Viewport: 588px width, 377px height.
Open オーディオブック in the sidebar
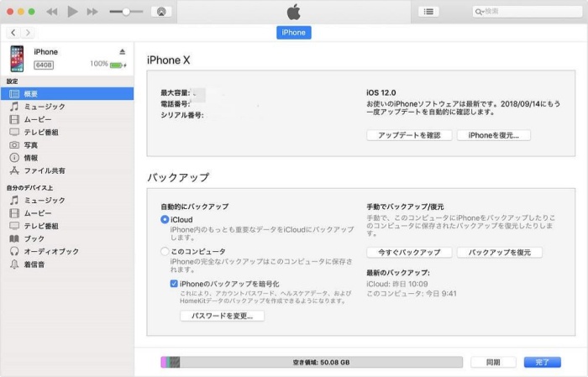pos(67,251)
